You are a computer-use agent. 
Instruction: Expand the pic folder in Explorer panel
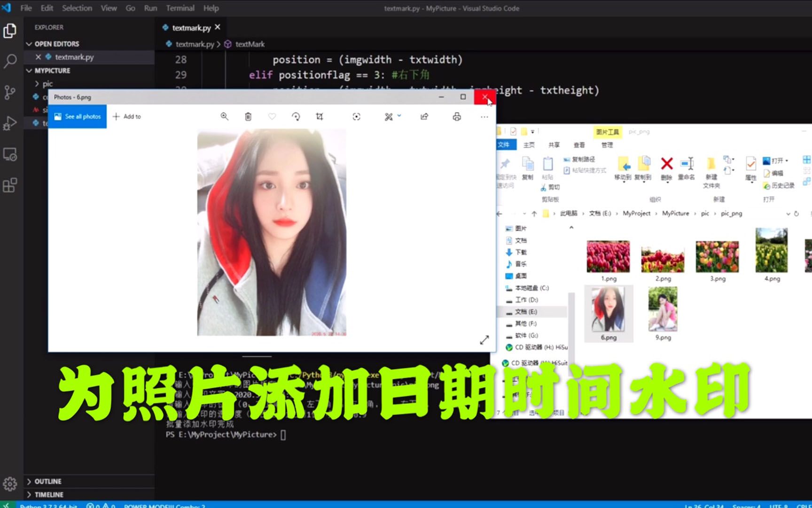38,83
